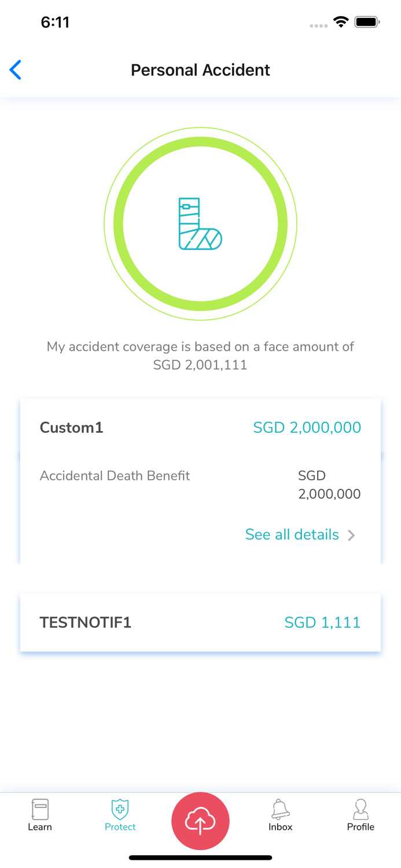Switch to the Learn tab label
The height and width of the screenshot is (868, 401).
click(40, 827)
